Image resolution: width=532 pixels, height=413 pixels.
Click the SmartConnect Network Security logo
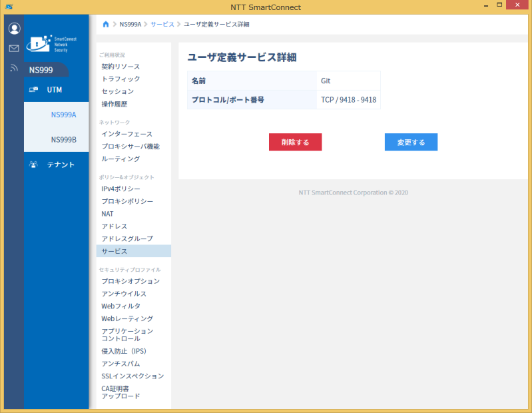(51, 44)
